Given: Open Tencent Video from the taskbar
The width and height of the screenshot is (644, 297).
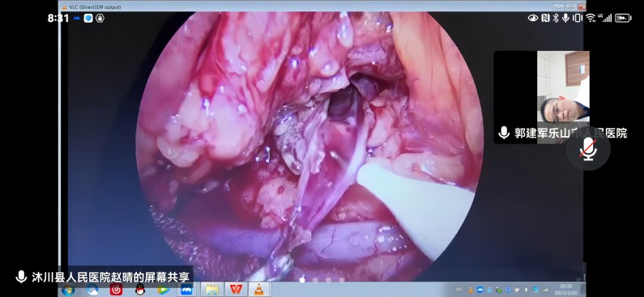Looking at the screenshot, I should pos(164,290).
